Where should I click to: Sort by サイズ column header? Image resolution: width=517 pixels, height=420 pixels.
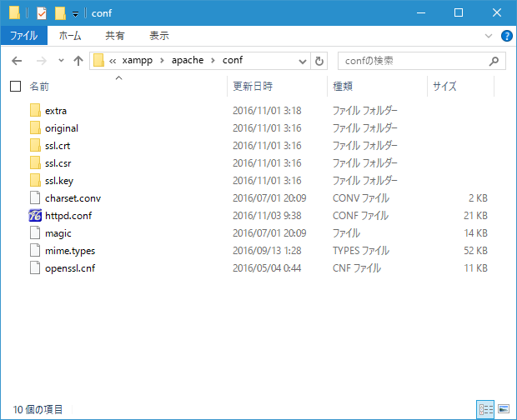coord(444,87)
